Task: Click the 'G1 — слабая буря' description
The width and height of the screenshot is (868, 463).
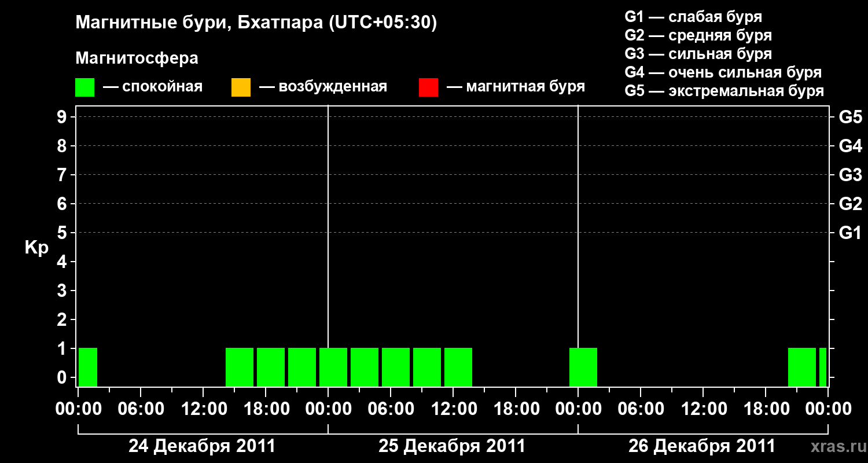Action: coord(693,16)
